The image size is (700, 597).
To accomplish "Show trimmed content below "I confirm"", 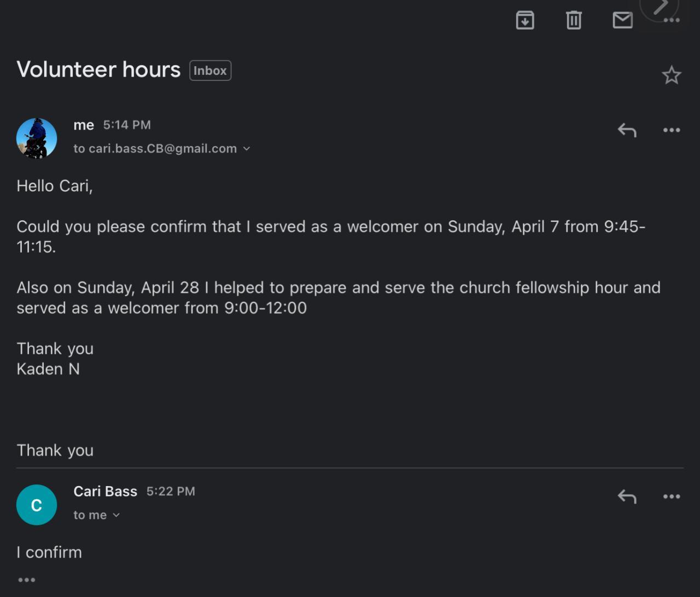I will [27, 580].
